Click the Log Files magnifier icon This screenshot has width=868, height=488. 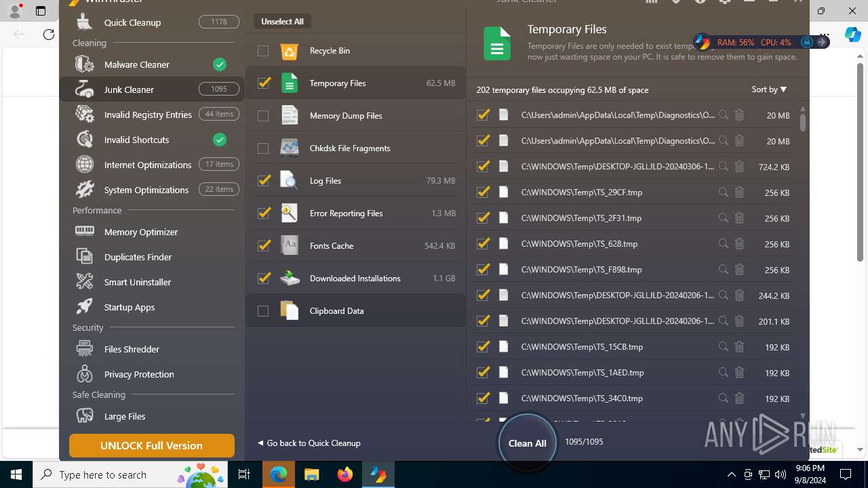point(290,180)
